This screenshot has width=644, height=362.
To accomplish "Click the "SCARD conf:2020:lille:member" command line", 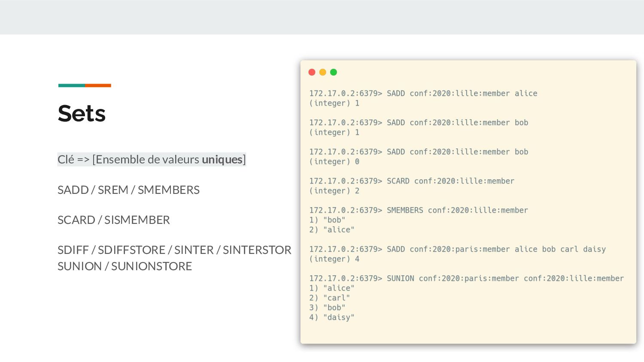I will [x=411, y=181].
